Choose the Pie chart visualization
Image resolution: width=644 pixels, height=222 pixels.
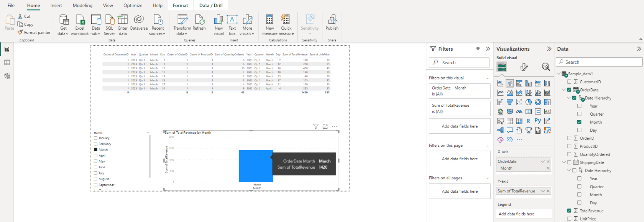pos(529,102)
